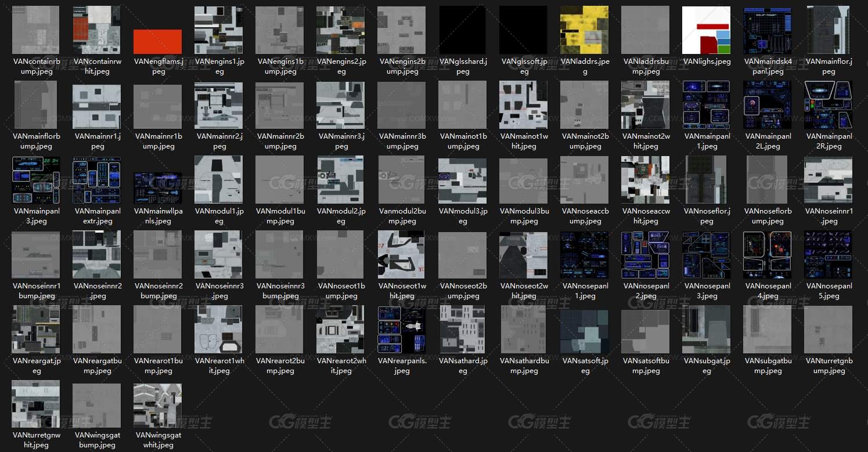The image size is (868, 452).
Task: Open the white VANlighs.jpeg thumbnail
Action: click(707, 30)
